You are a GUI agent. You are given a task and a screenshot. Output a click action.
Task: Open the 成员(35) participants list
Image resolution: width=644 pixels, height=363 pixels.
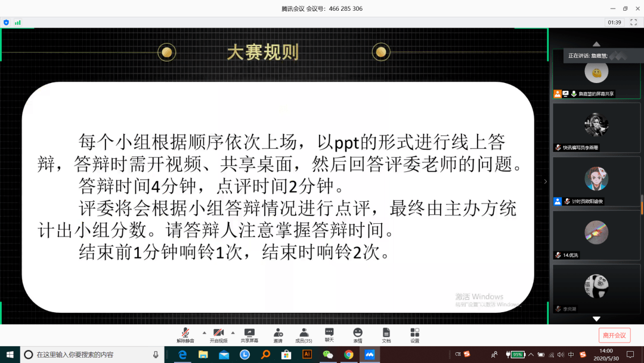click(304, 335)
